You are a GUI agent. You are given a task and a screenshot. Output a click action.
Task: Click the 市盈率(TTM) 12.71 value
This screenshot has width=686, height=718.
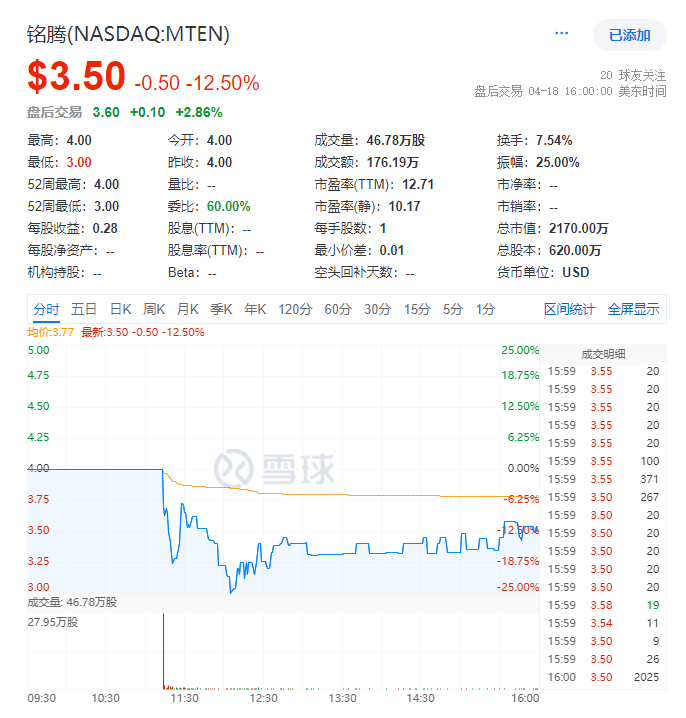click(x=418, y=184)
